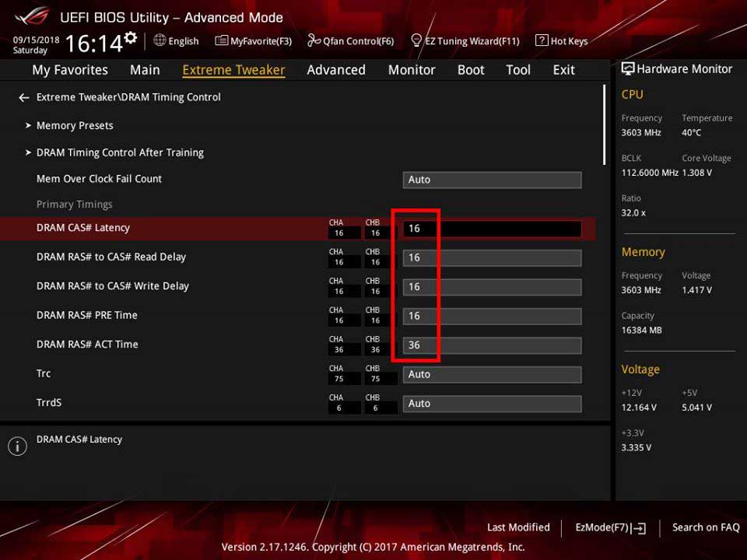Viewport: 747px width, 560px height.
Task: Expand Memory Presets submenu
Action: (75, 126)
